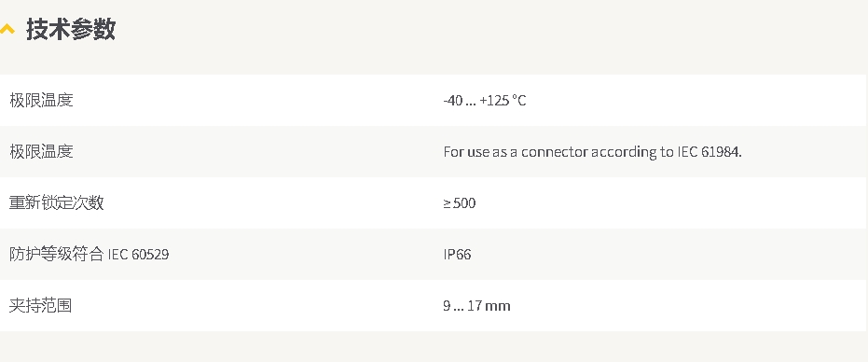Viewport: 868px width, 362px height.
Task: Select the first 极限温度 label
Action: [x=42, y=101]
